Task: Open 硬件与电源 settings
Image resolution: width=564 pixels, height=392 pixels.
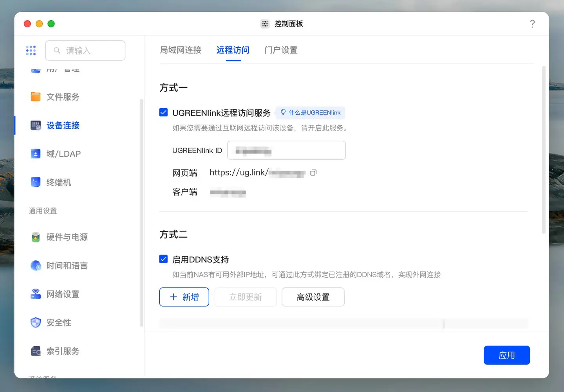Action: pos(67,237)
